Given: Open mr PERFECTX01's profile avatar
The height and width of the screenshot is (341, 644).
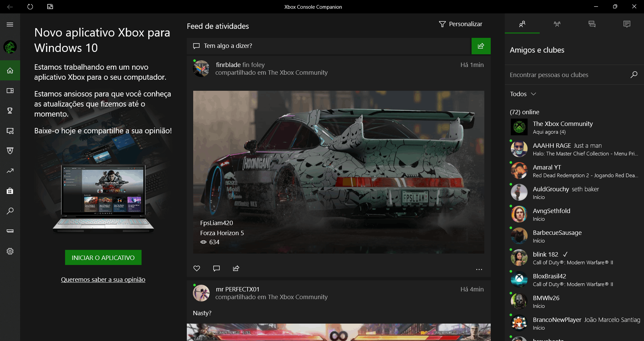Looking at the screenshot, I should click(201, 293).
